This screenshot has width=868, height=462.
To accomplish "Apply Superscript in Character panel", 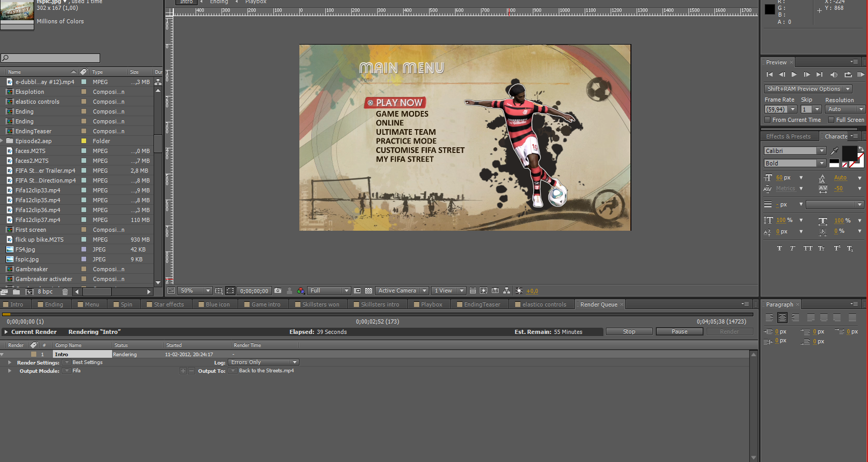I will tap(837, 248).
